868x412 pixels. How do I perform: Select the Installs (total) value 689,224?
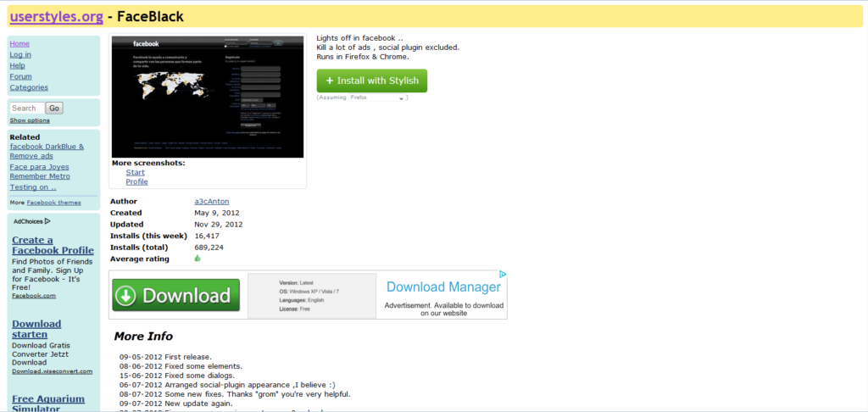pyautogui.click(x=209, y=248)
